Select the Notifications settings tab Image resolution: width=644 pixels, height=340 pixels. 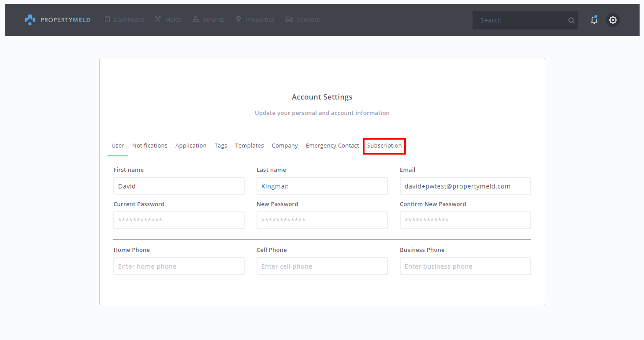coord(150,146)
